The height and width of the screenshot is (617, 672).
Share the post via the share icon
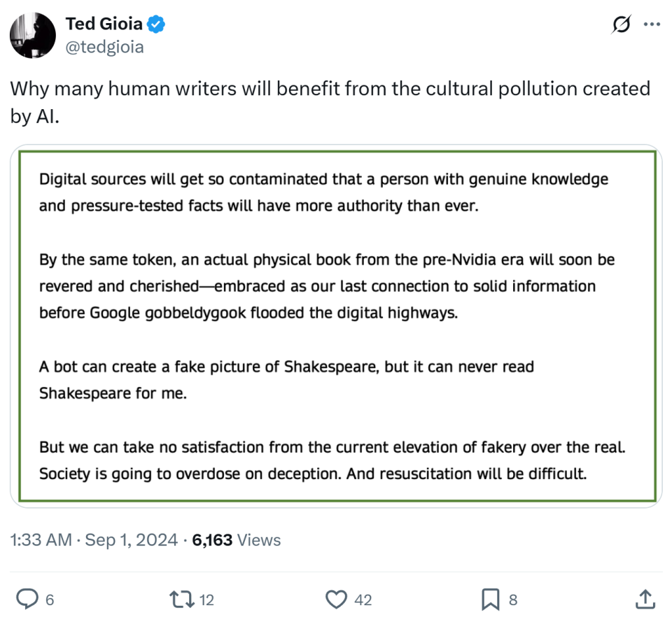pos(645,598)
